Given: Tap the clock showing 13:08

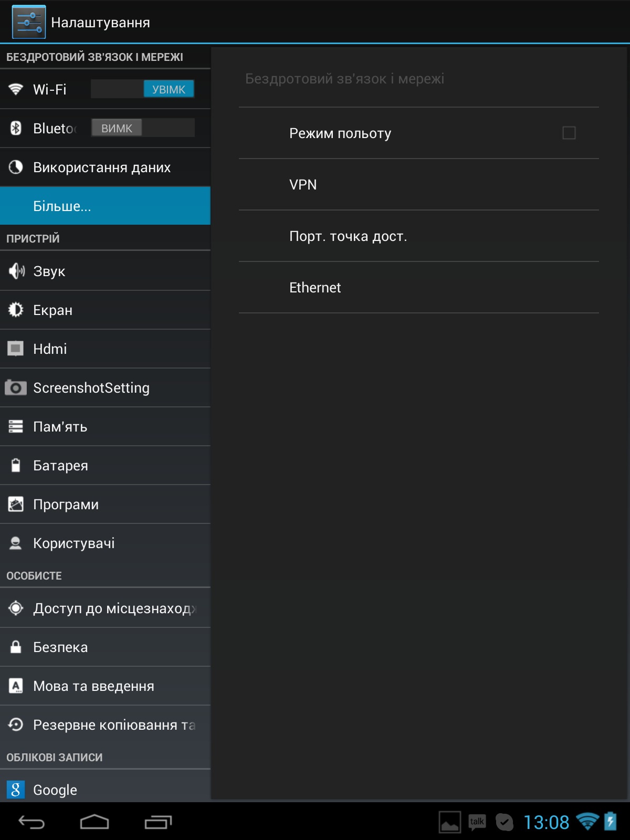Looking at the screenshot, I should 546,822.
